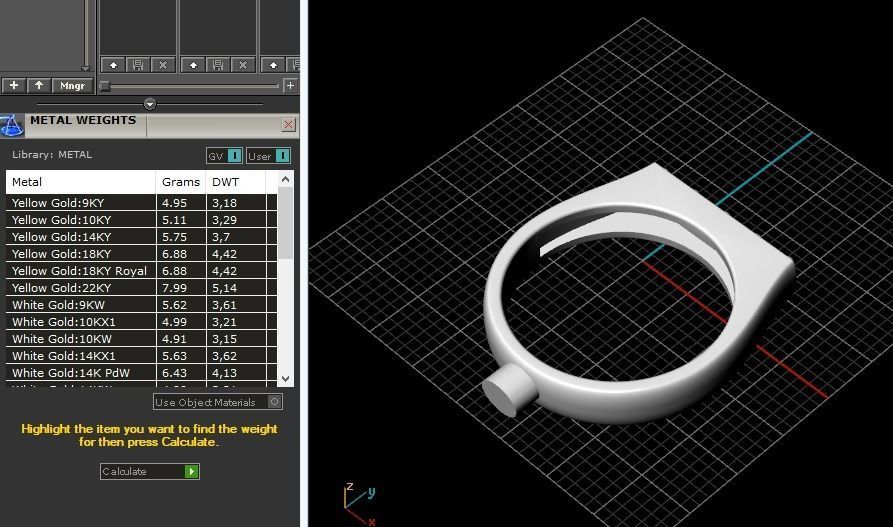This screenshot has height=527, width=893.
Task: Click the DWT column header
Action: tap(236, 182)
